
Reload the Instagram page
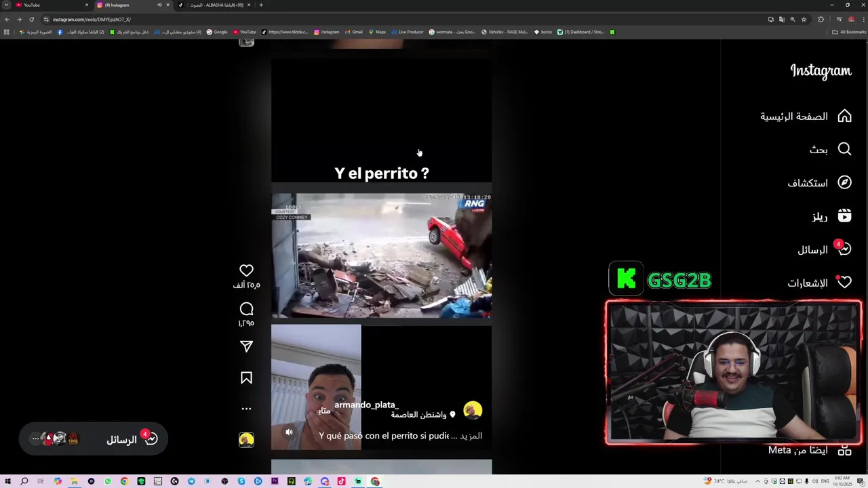coord(31,19)
